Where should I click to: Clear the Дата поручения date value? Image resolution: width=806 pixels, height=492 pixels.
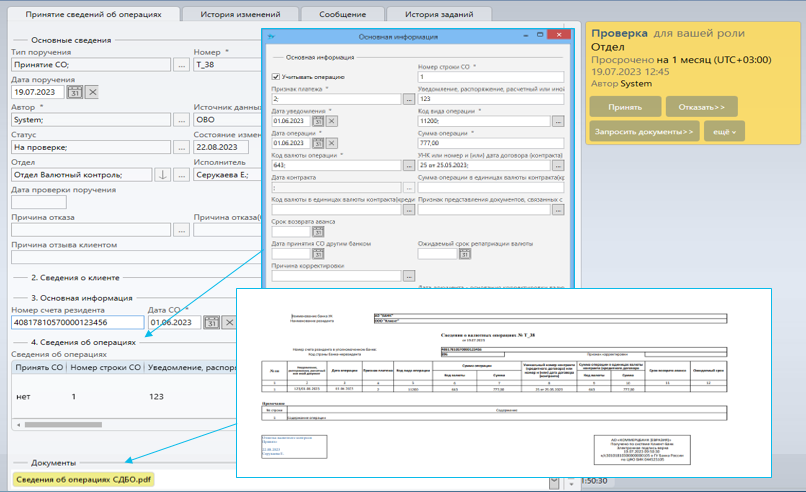(92, 92)
